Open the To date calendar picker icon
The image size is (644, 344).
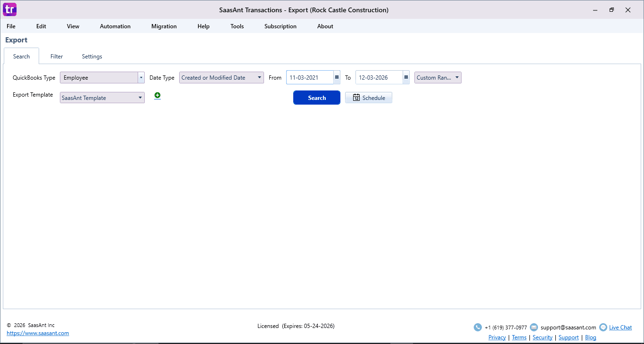406,78
